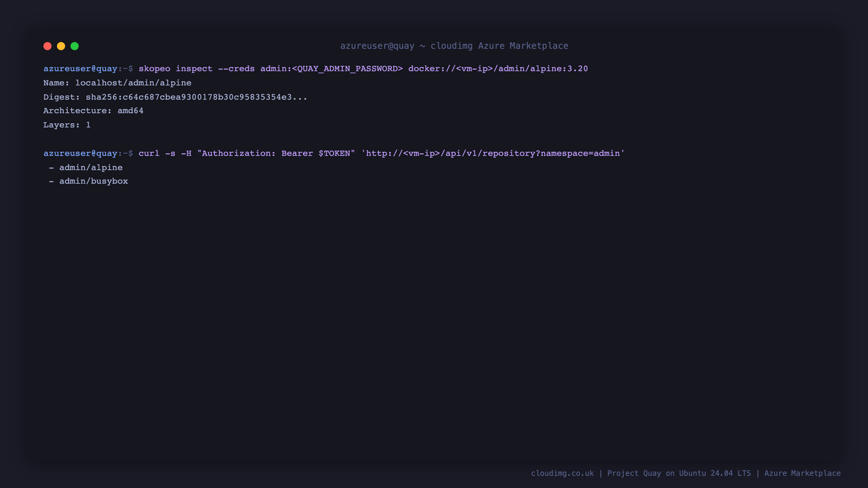Click the admin/busybox repository entry

(x=88, y=181)
